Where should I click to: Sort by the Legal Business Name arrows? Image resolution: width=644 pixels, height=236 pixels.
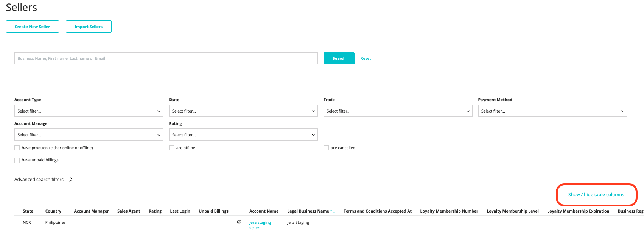pos(333,211)
